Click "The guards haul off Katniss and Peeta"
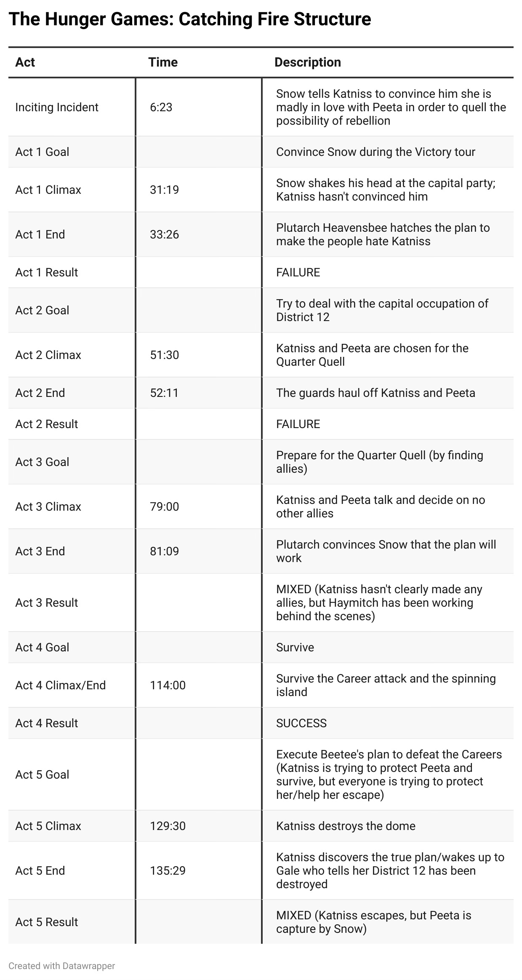Image resolution: width=522 pixels, height=980 pixels. (x=376, y=393)
